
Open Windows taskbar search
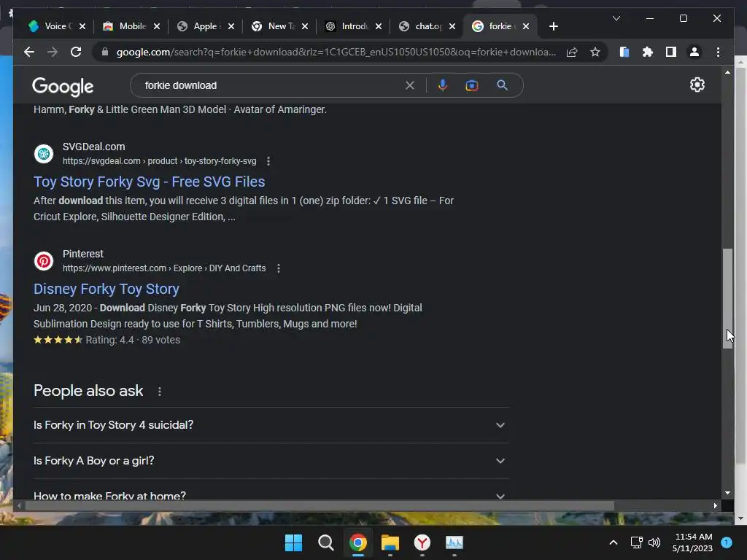326,542
